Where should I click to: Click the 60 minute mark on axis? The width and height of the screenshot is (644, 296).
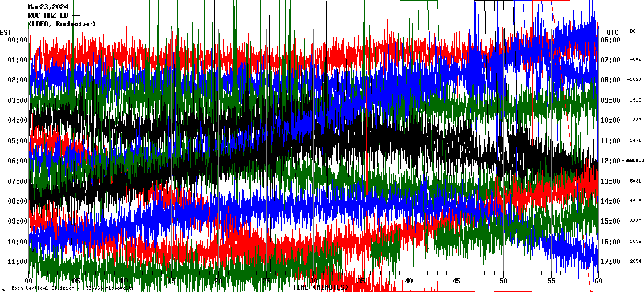pyautogui.click(x=598, y=281)
